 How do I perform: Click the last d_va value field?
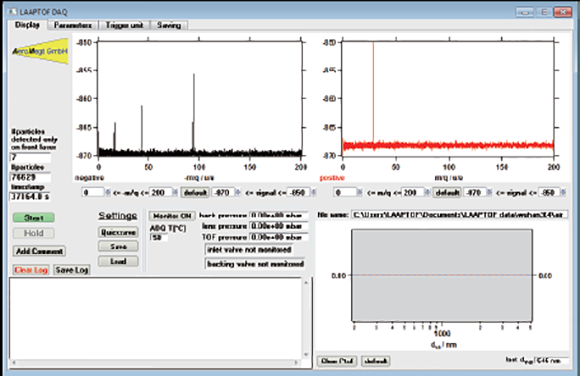552,360
